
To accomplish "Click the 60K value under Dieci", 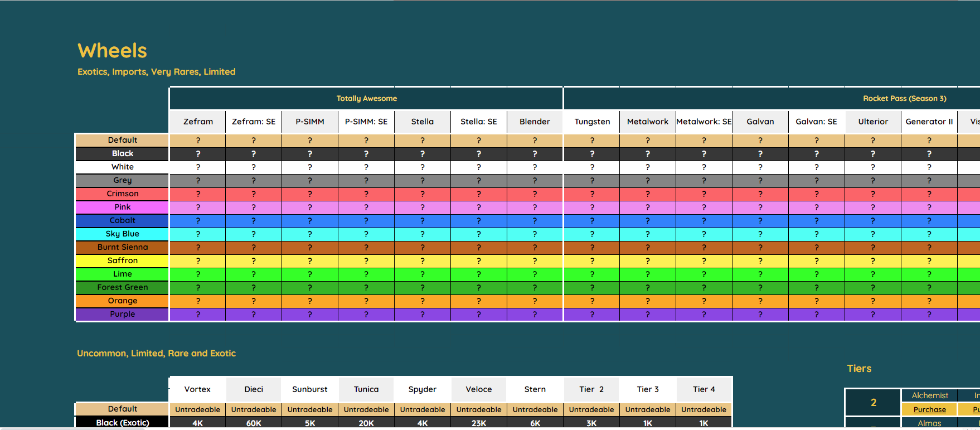I will pyautogui.click(x=254, y=423).
